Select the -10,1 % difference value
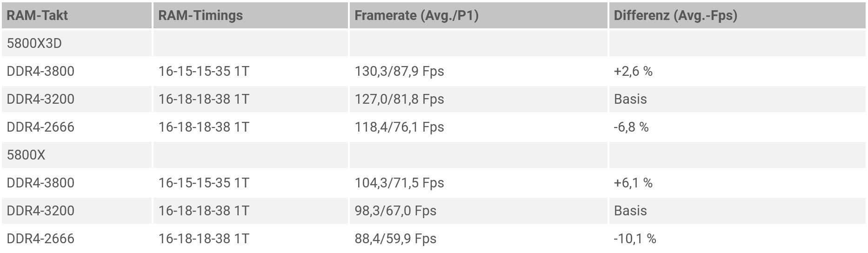Image resolution: width=868 pixels, height=253 pixels. 635,239
